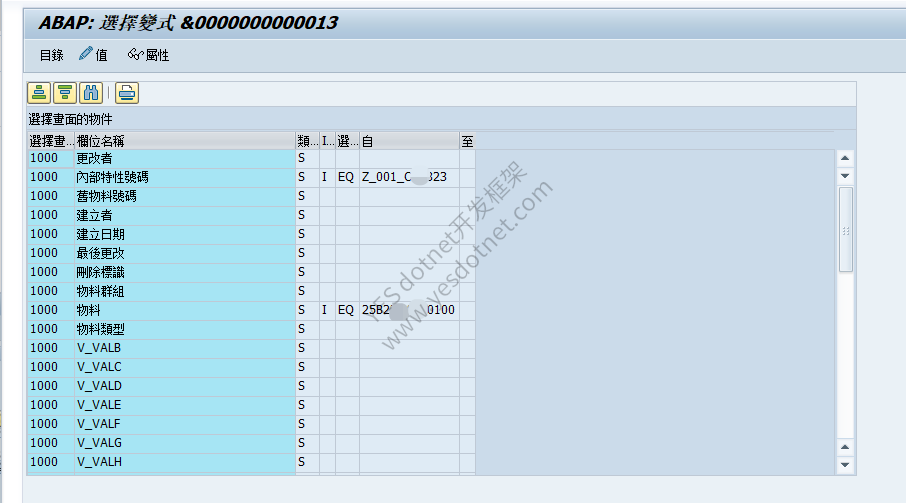The height and width of the screenshot is (503, 906).
Task: Click the sort descending toolbar icon
Action: tap(65, 93)
